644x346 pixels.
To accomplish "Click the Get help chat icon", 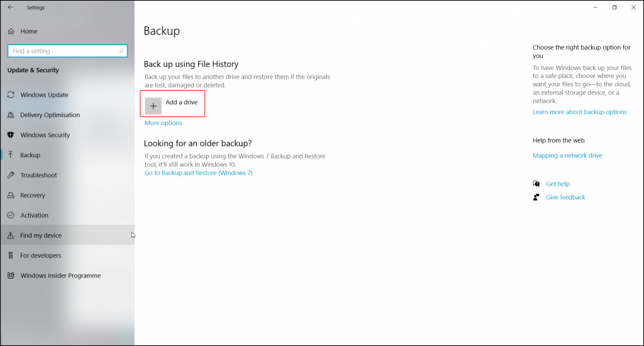I will [x=536, y=184].
